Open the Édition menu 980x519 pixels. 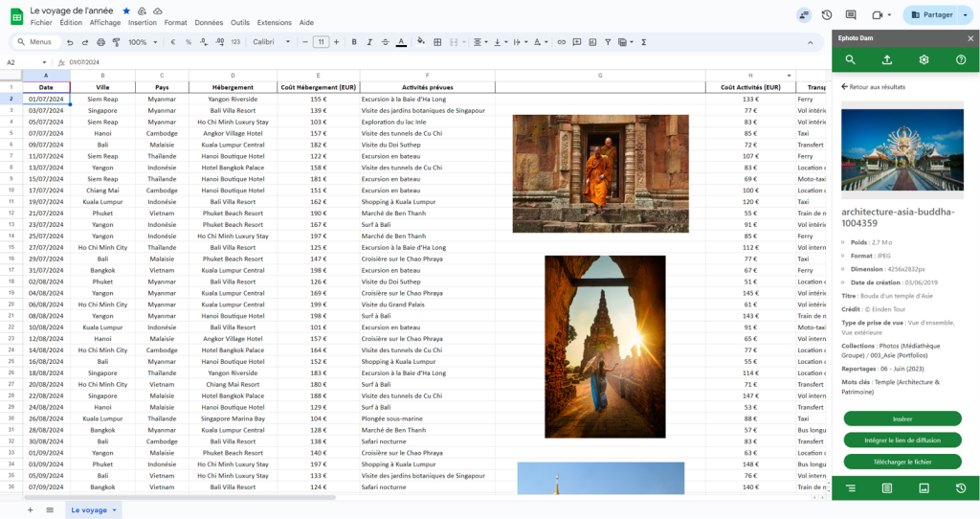click(x=71, y=23)
